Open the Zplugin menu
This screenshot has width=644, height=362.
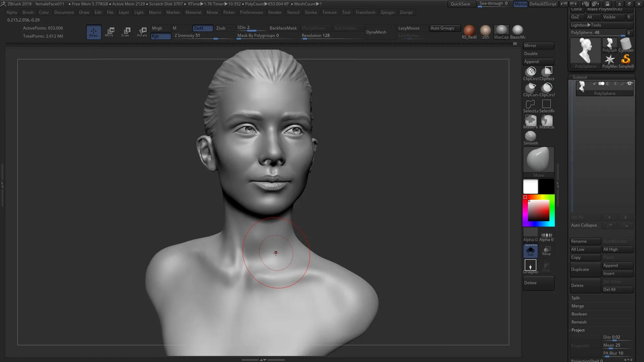tap(387, 12)
